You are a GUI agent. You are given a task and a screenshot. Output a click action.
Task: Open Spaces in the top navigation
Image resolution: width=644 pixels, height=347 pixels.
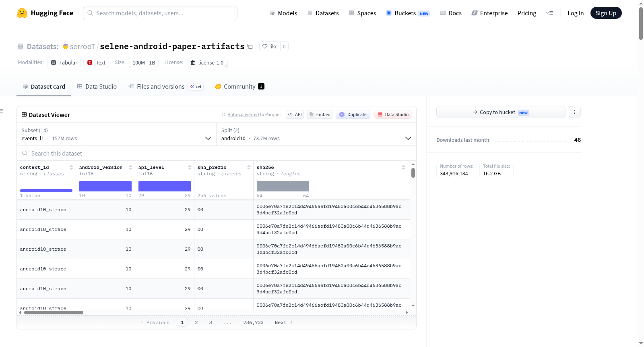coord(363,13)
